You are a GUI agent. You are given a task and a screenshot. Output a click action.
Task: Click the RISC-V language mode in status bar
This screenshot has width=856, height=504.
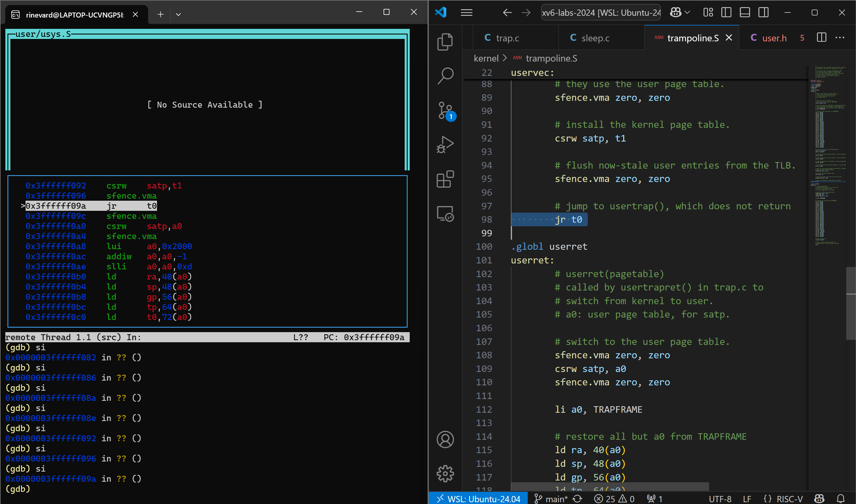(x=789, y=499)
